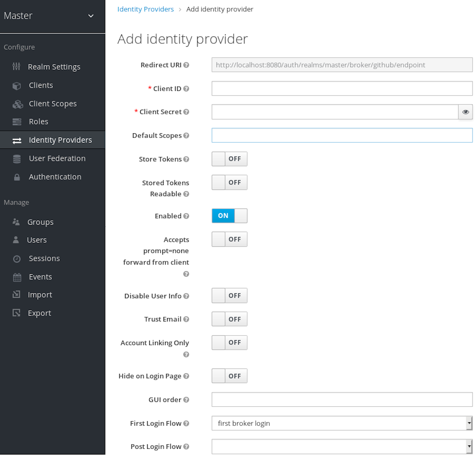The height and width of the screenshot is (460, 476).
Task: Show help for Hide on Login Page
Action: 186,376
